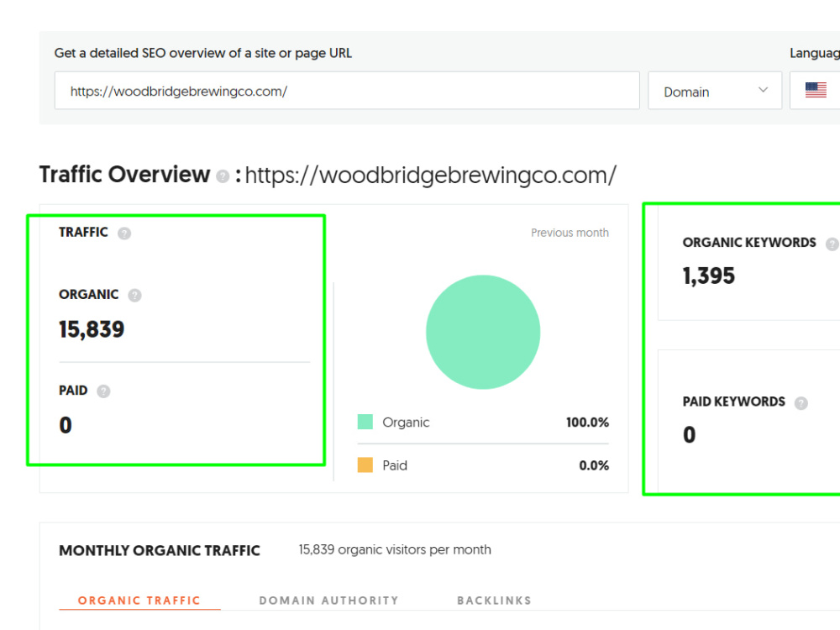Click the 0.0% paid percentage
Image resolution: width=840 pixels, height=630 pixels.
(594, 465)
